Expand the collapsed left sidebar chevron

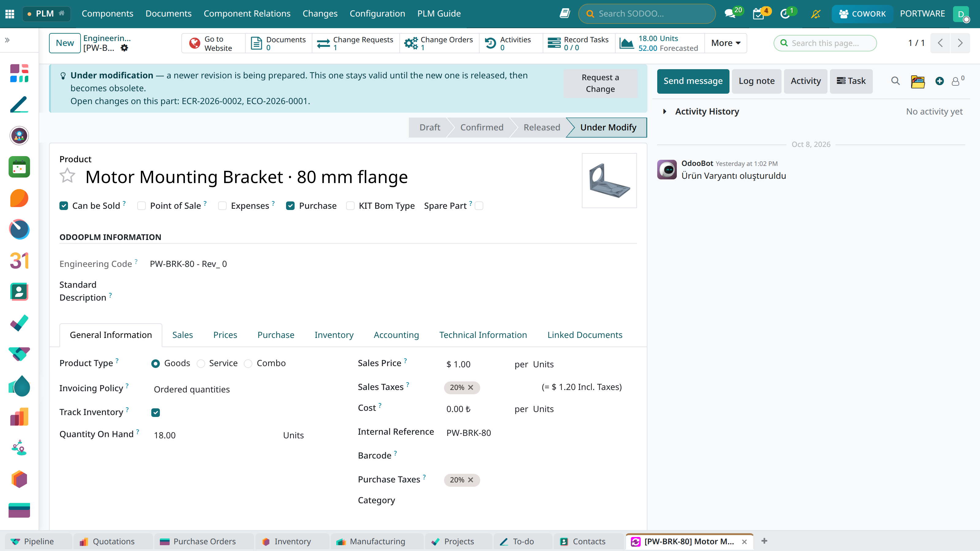tap(7, 40)
